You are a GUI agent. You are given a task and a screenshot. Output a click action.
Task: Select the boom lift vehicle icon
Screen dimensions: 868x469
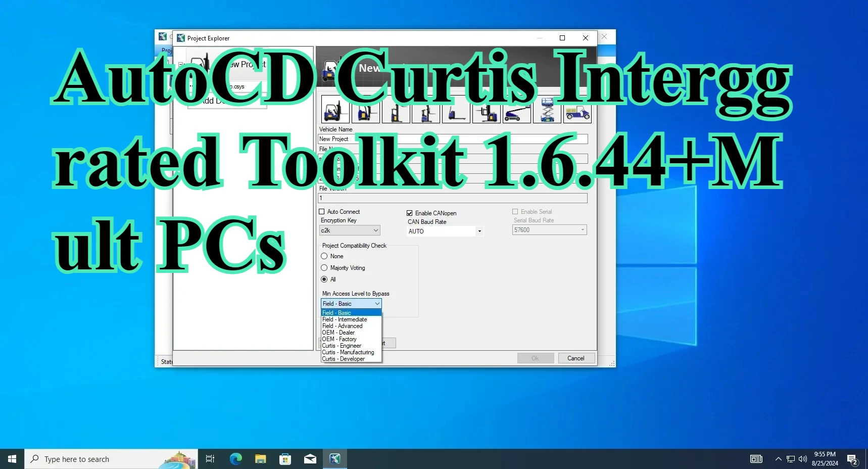point(516,112)
